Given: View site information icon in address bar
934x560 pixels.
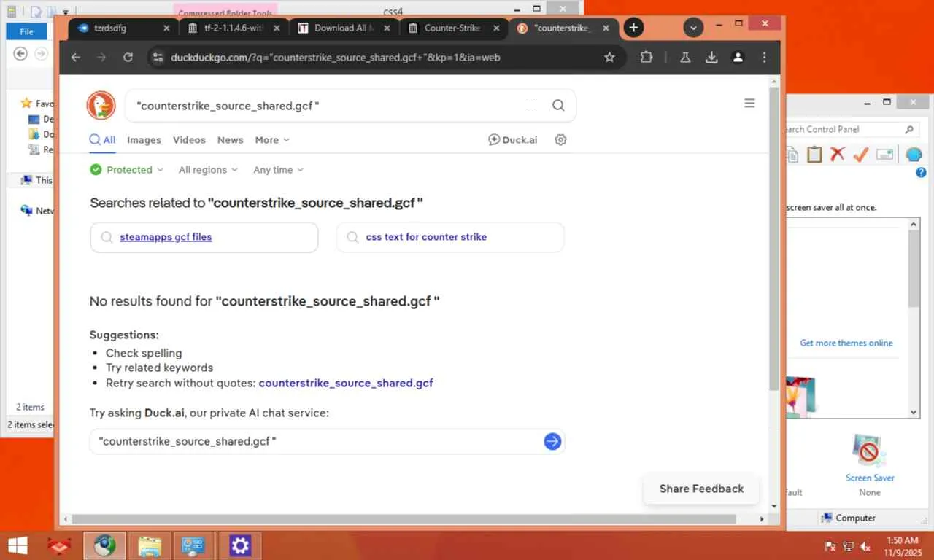Looking at the screenshot, I should [158, 57].
